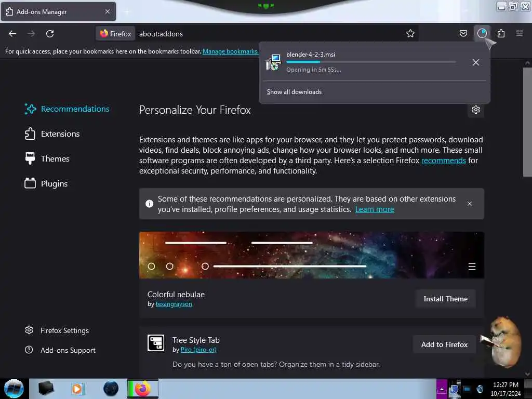
Task: Click the Personalize Your Firefox heading
Action: [195, 110]
